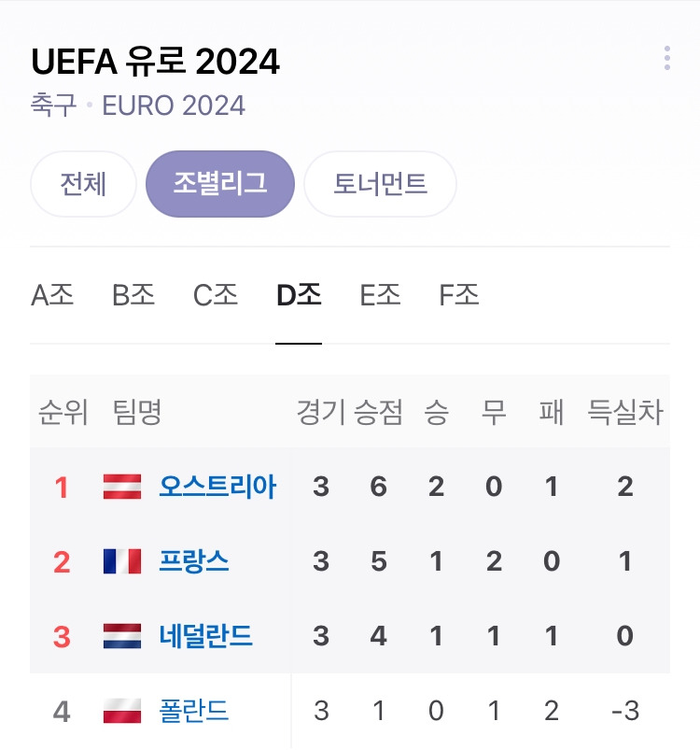The width and height of the screenshot is (700, 750).
Task: Switch to the C조 group tab
Action: point(215,294)
